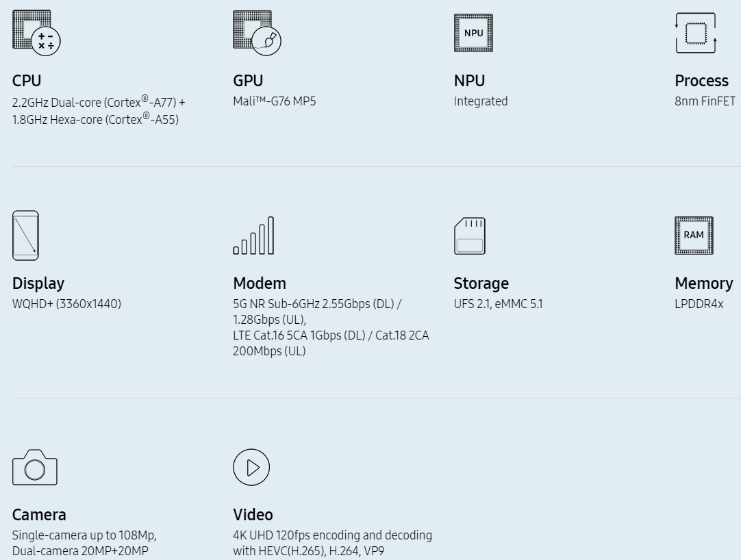Viewport: 741px width, 560px height.
Task: Click the NPU chip icon
Action: pyautogui.click(x=473, y=33)
